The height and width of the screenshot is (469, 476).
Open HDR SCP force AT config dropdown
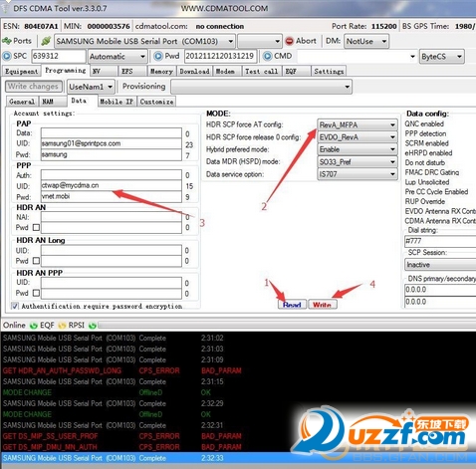357,125
